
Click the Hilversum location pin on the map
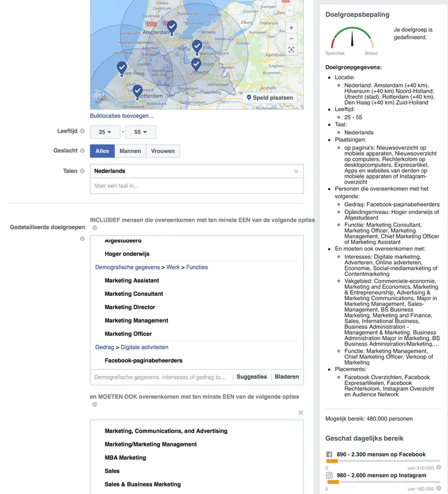197,46
